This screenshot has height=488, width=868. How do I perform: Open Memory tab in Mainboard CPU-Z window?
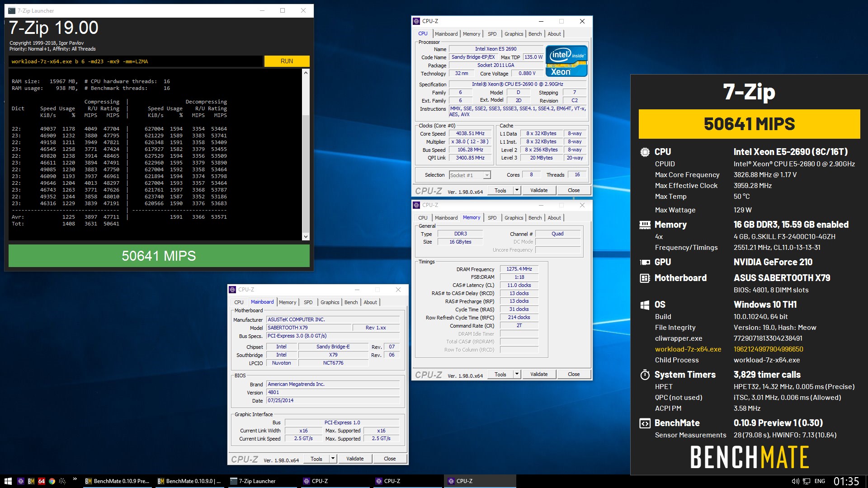288,302
